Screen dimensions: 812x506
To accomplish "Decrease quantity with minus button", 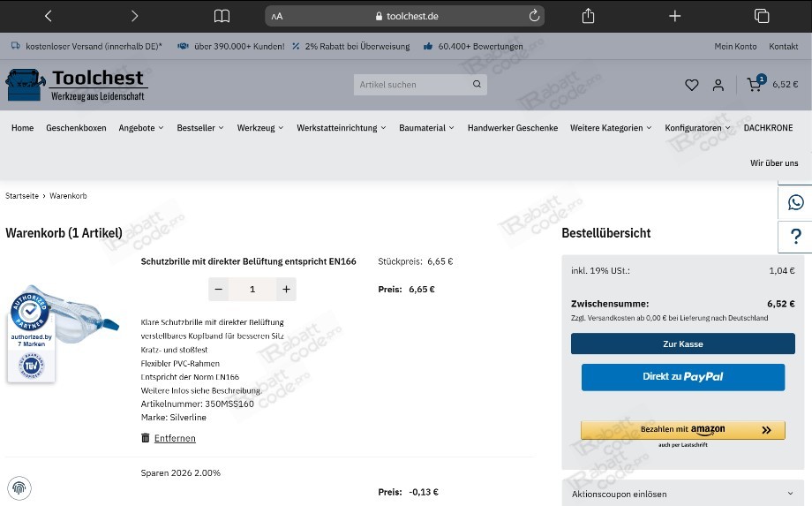I will [x=219, y=289].
